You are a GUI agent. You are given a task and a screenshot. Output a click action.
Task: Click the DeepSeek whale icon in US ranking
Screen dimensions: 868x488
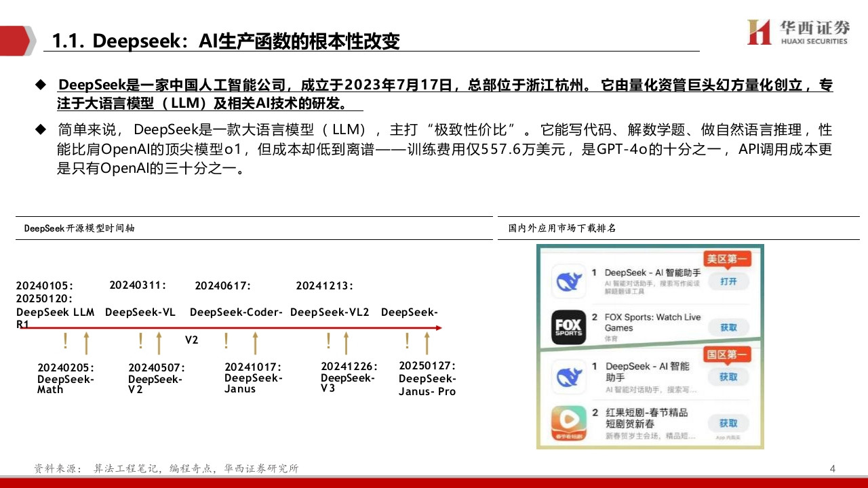point(569,281)
